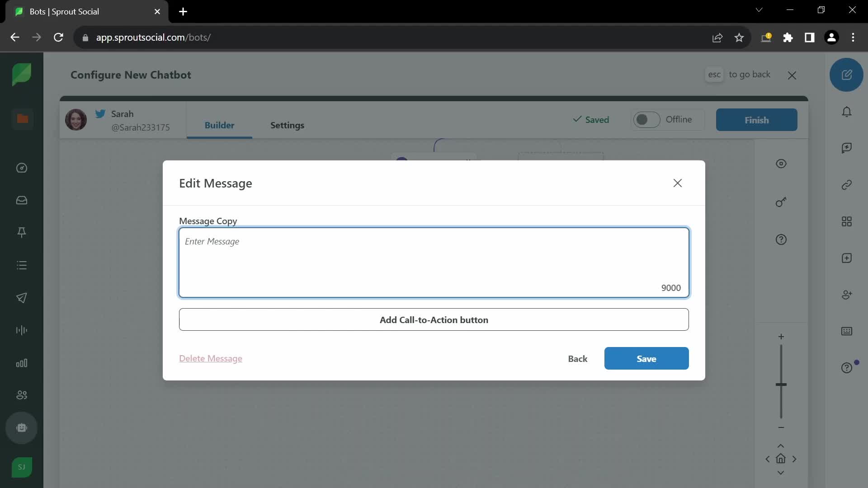Image resolution: width=868 pixels, height=488 pixels.
Task: Drag the zoom level slider
Action: (x=781, y=384)
